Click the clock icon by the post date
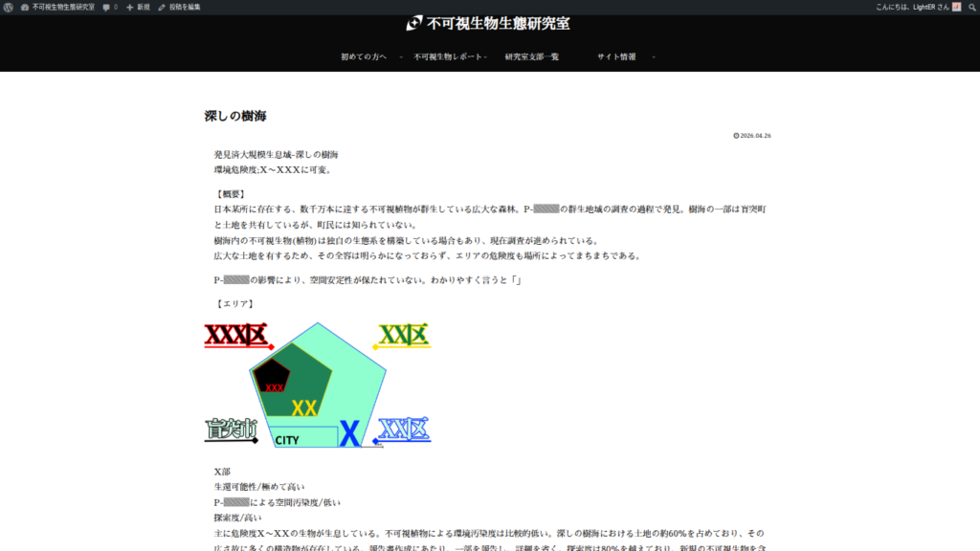Image resolution: width=980 pixels, height=551 pixels. pyautogui.click(x=736, y=136)
